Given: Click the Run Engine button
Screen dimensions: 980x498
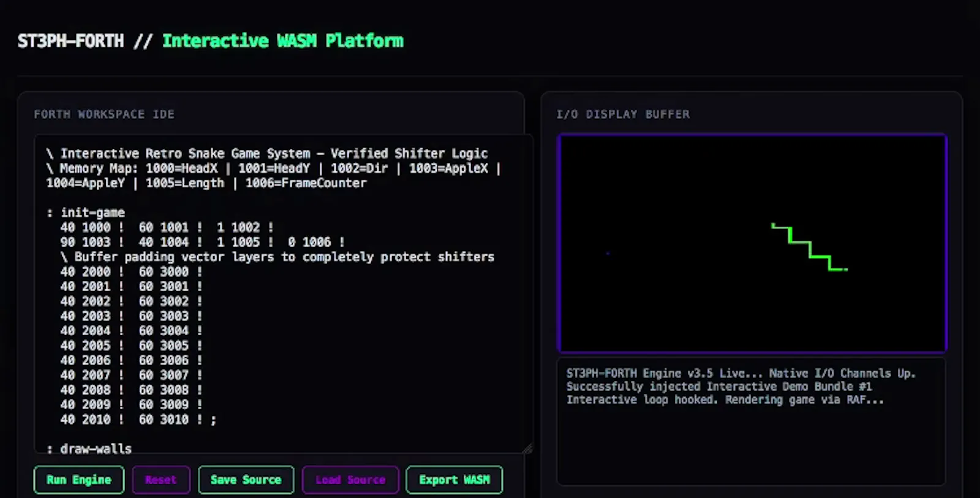Looking at the screenshot, I should pyautogui.click(x=79, y=480).
